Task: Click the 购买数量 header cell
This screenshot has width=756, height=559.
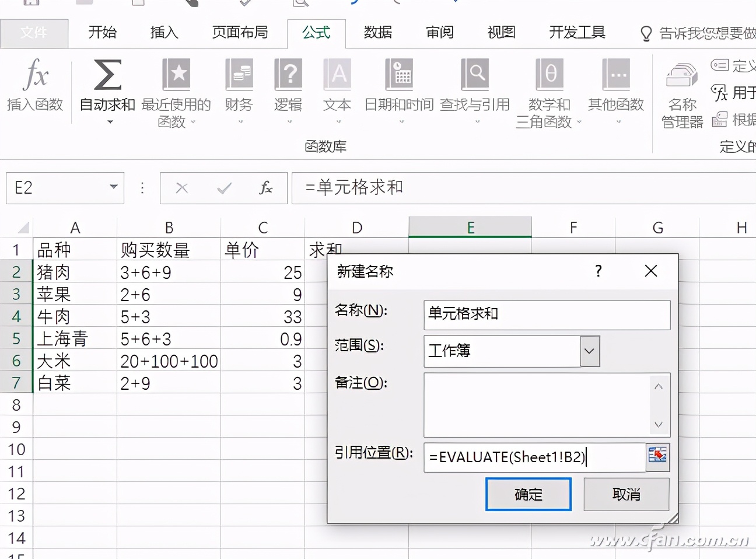Action: (169, 250)
